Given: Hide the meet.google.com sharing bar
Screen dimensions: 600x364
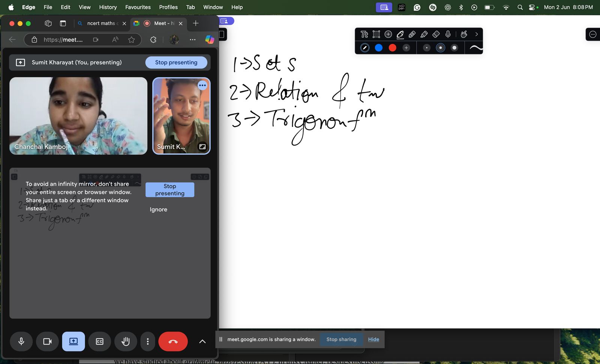Looking at the screenshot, I should point(373,339).
